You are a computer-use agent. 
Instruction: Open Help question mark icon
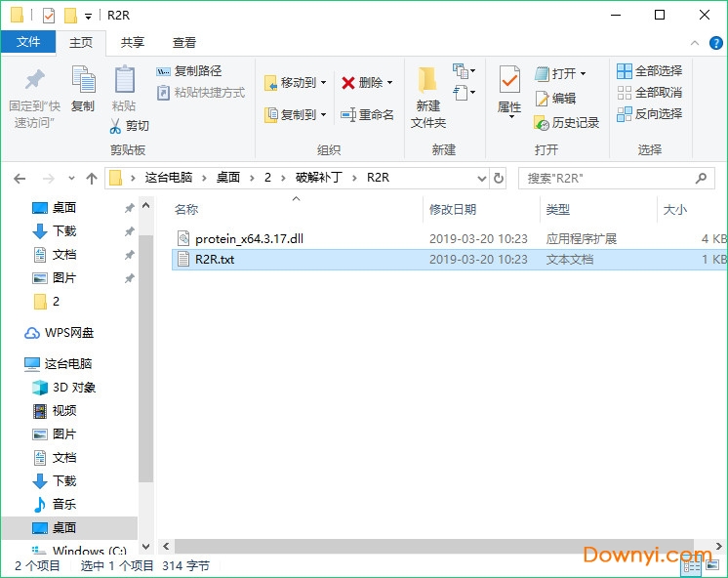[716, 43]
